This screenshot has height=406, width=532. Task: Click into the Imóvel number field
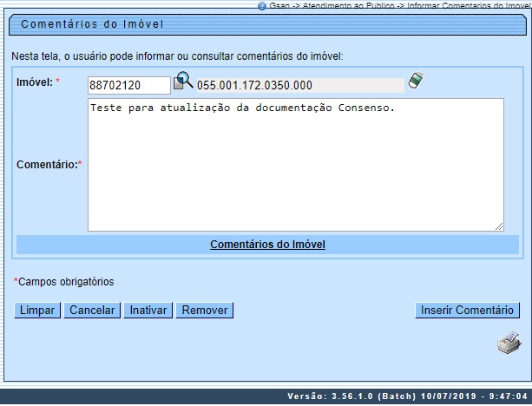coord(129,85)
